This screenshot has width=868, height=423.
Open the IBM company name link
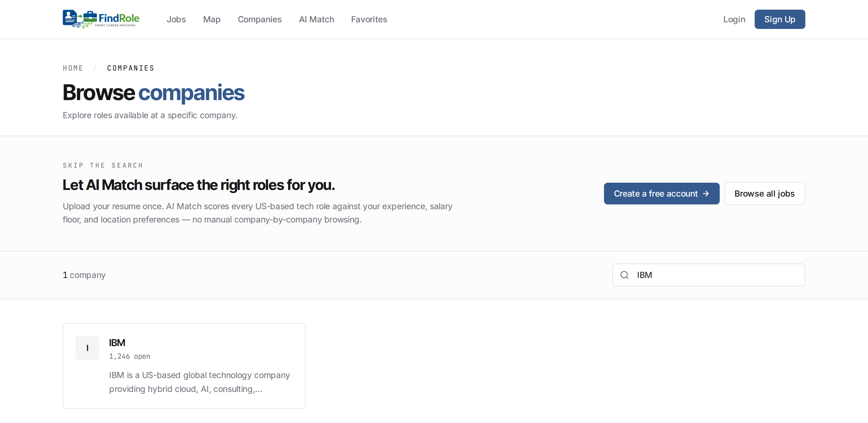click(x=117, y=343)
